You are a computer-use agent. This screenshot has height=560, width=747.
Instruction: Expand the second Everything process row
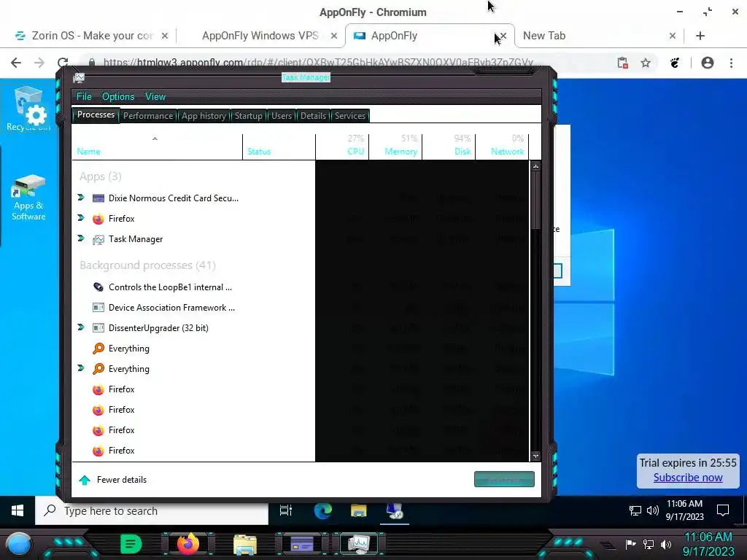click(81, 368)
